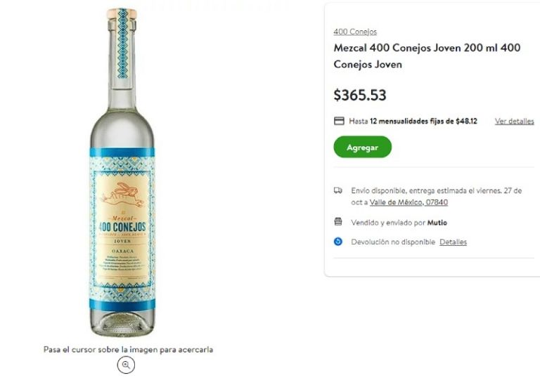Click the Devolución no disponible text
540x392 pixels.
tap(392, 242)
